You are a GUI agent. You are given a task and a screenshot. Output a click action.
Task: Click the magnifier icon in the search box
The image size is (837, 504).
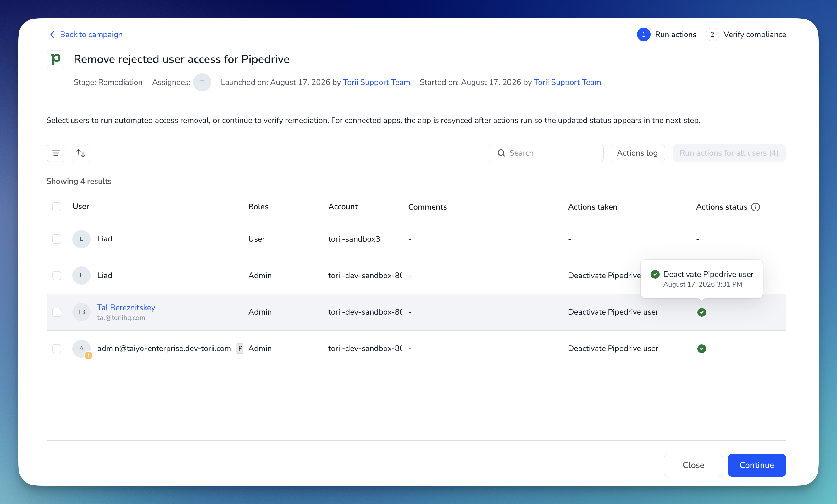coord(502,153)
